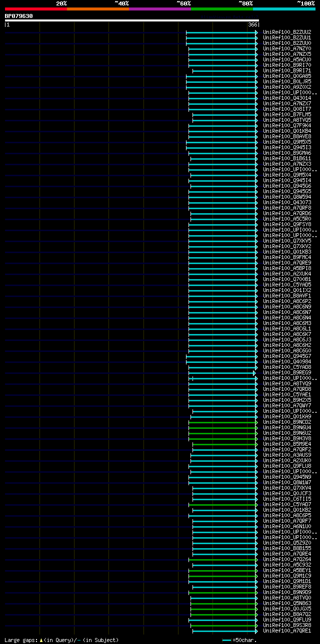The width and height of the screenshot is (320, 644).
Task: Select the UniRef100_Q7XKV5 label
Action: (287, 241)
